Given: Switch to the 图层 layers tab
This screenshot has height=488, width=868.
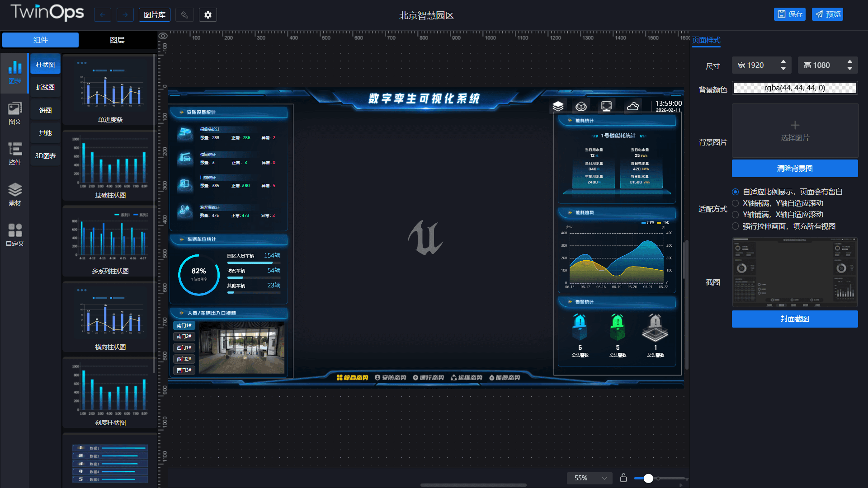Looking at the screenshot, I should point(117,40).
